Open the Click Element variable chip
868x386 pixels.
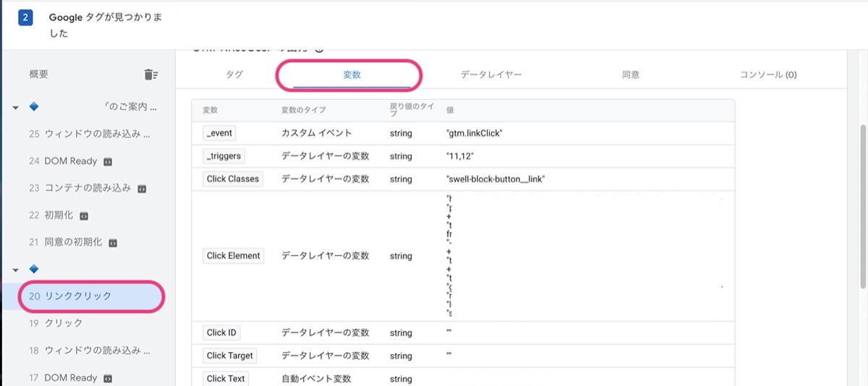[233, 256]
